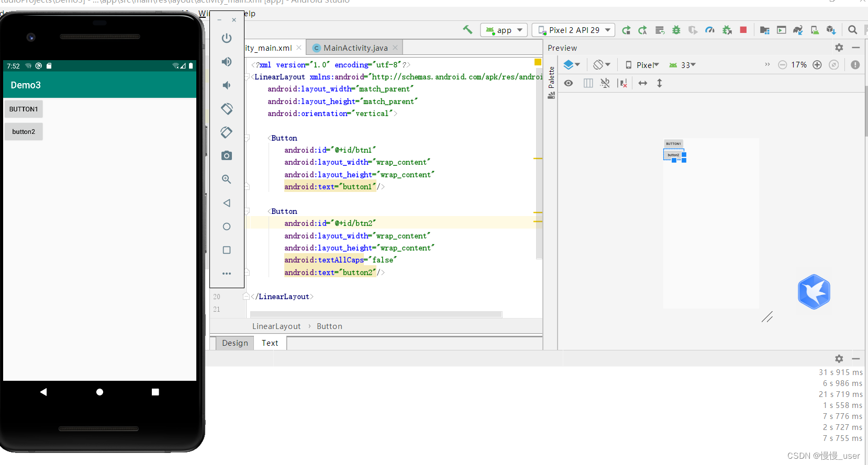Click BUTTON1 in the emulator
Viewport: 868px width, 465px height.
click(24, 109)
